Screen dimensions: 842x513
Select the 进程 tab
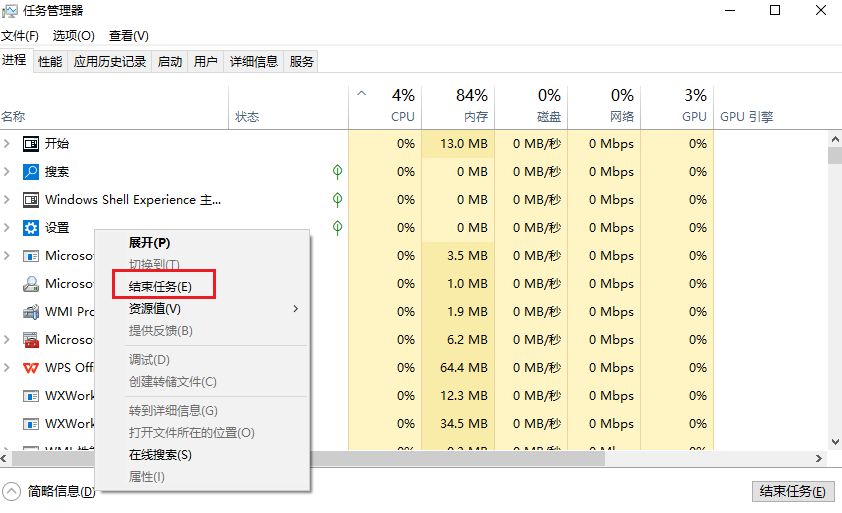point(14,60)
